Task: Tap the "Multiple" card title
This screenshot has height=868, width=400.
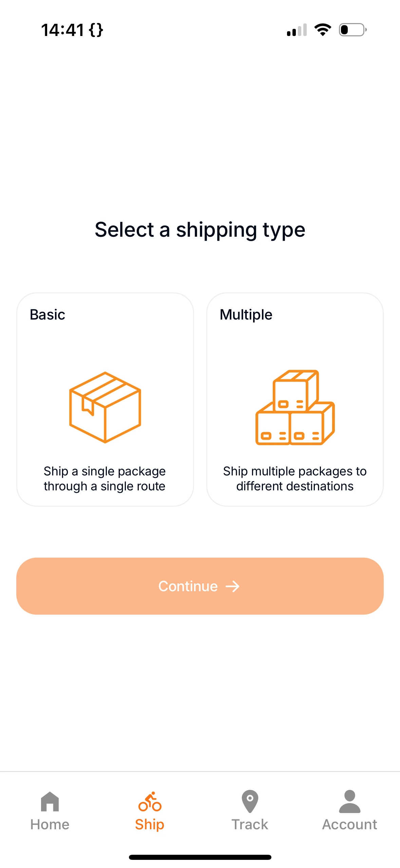Action: pyautogui.click(x=246, y=315)
